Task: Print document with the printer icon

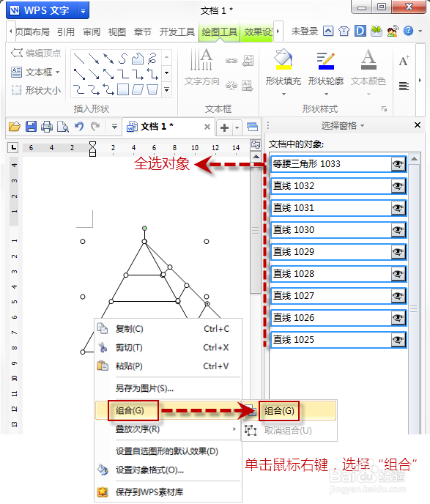Action: tap(47, 127)
